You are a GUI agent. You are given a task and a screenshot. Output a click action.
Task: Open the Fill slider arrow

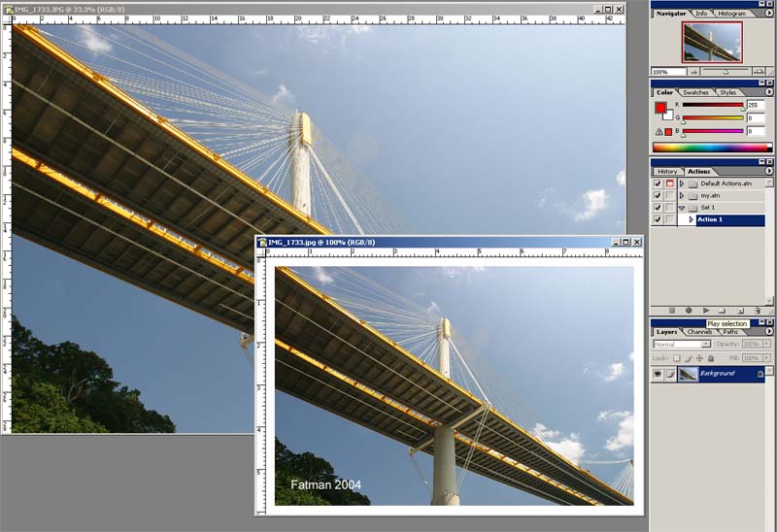766,357
